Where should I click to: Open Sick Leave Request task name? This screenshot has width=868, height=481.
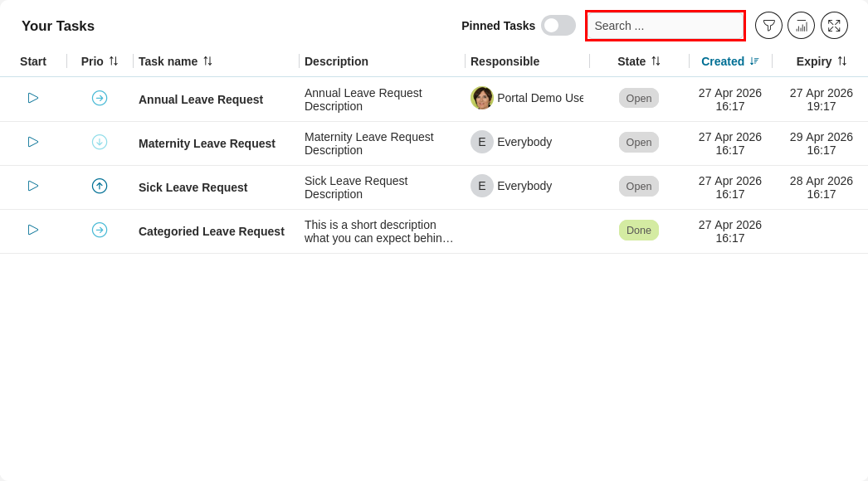point(193,187)
